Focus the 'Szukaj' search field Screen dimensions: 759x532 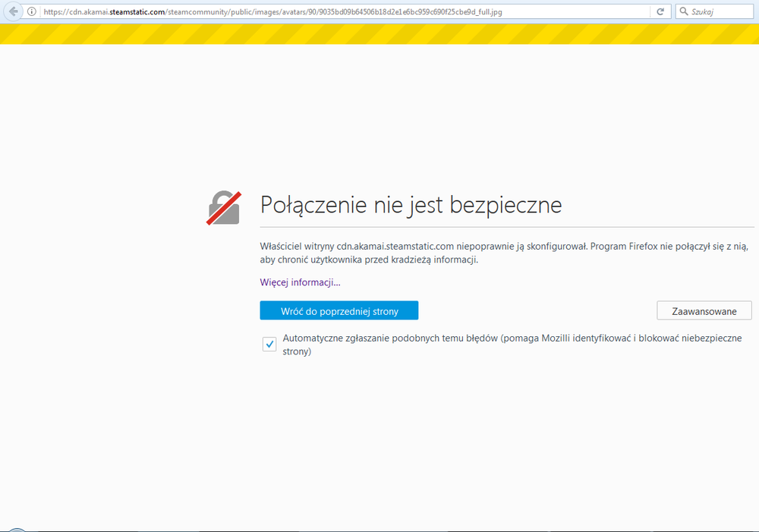coord(715,12)
